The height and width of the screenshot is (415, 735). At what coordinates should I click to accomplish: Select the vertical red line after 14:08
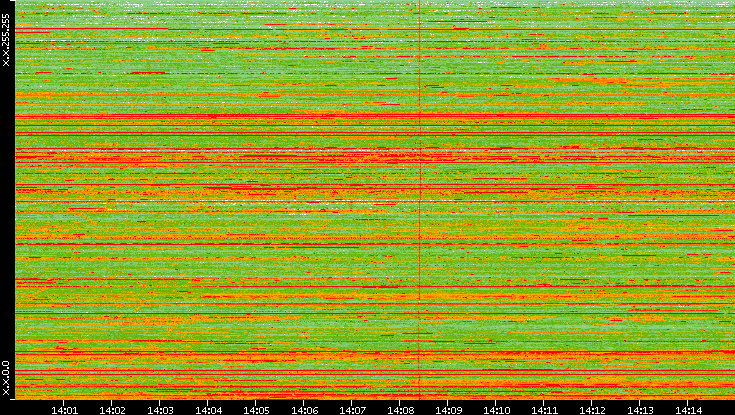click(x=420, y=199)
